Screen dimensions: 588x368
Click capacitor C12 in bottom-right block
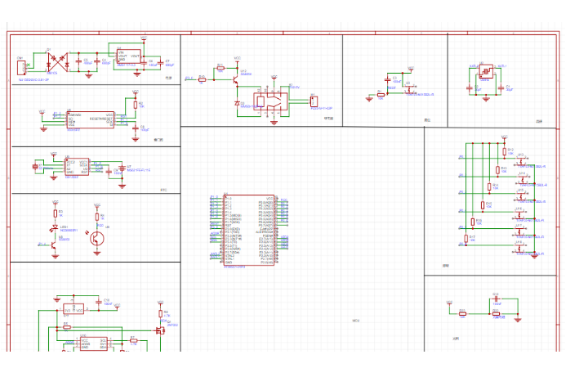[x=497, y=299]
